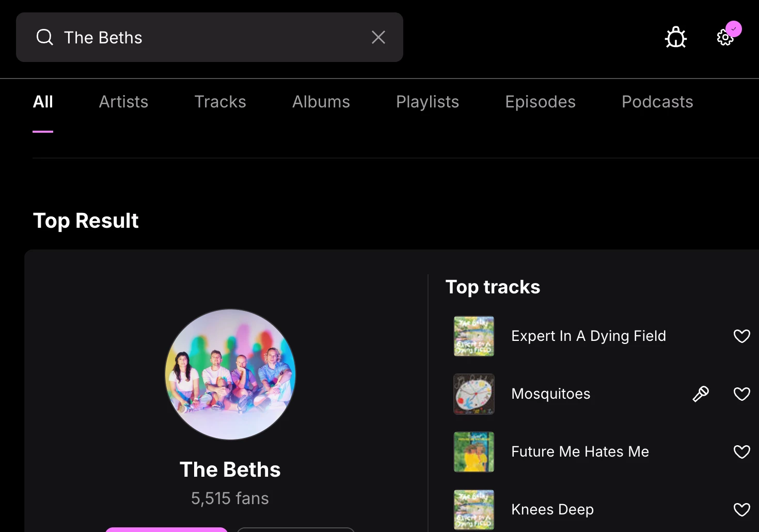Like the Mosquitoes track with heart

[742, 394]
